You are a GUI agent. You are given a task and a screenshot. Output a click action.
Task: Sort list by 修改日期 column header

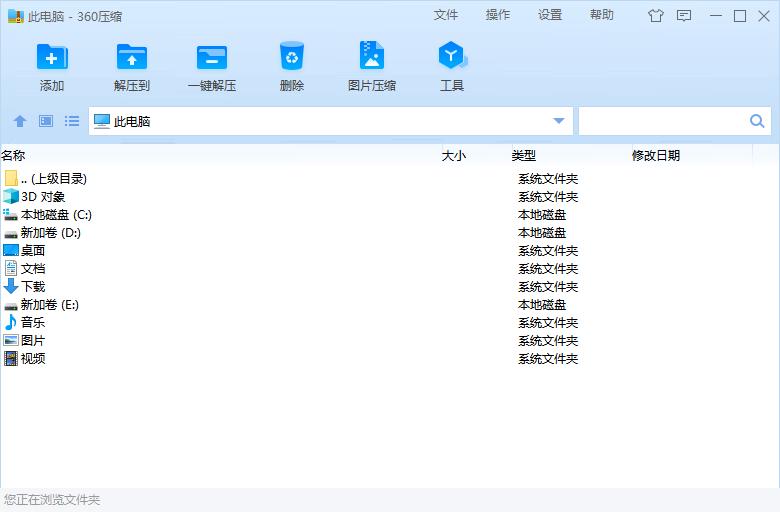tap(656, 155)
